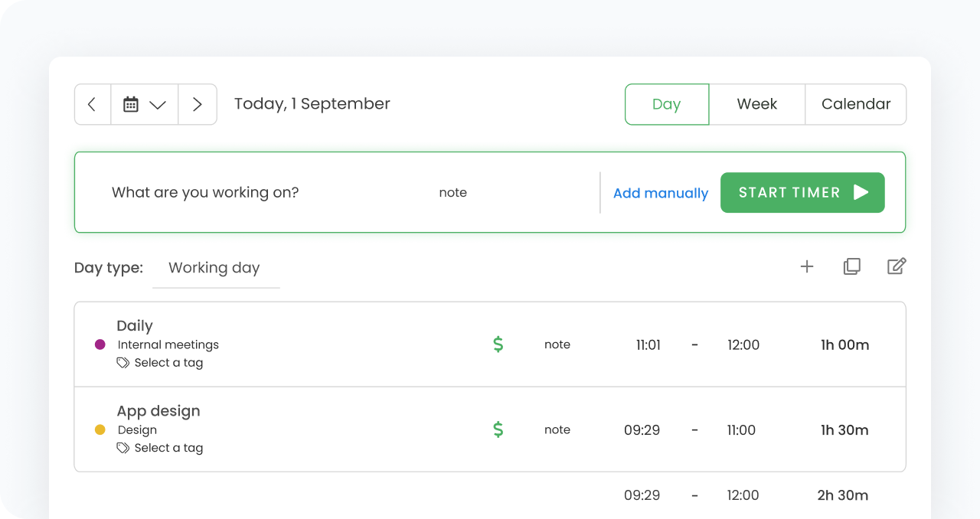Switch to the Week view tab
The height and width of the screenshot is (519, 980).
pos(757,104)
